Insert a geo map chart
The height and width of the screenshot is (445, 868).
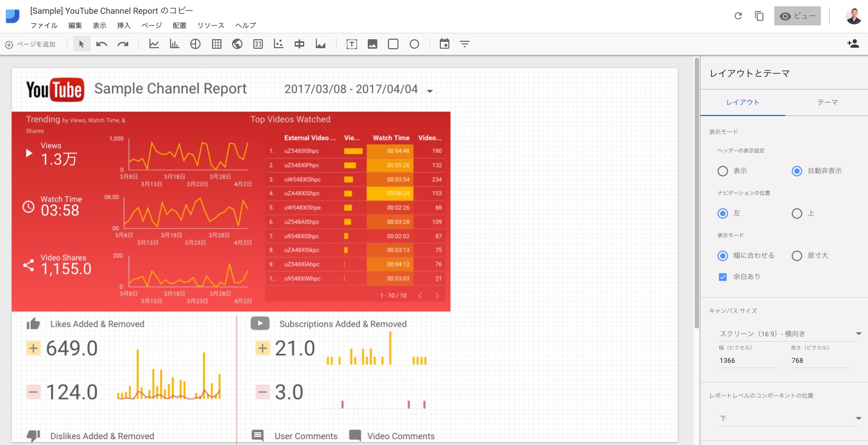pos(237,44)
